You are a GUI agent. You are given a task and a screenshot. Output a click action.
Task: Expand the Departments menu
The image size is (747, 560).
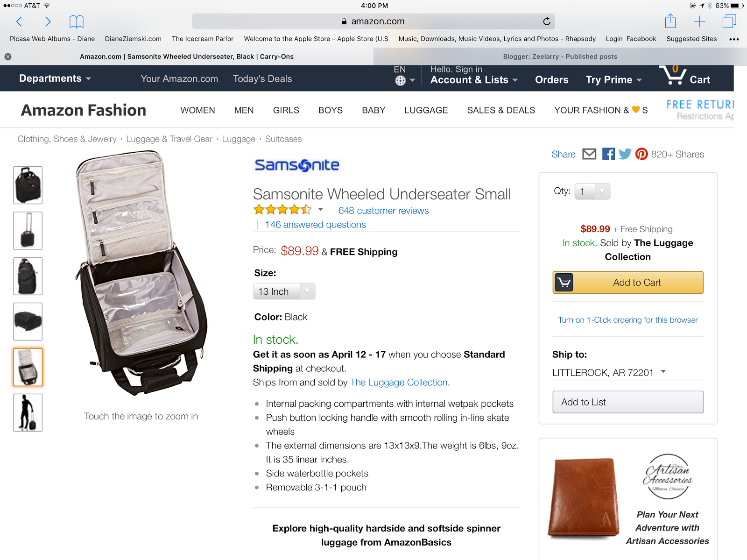(55, 78)
